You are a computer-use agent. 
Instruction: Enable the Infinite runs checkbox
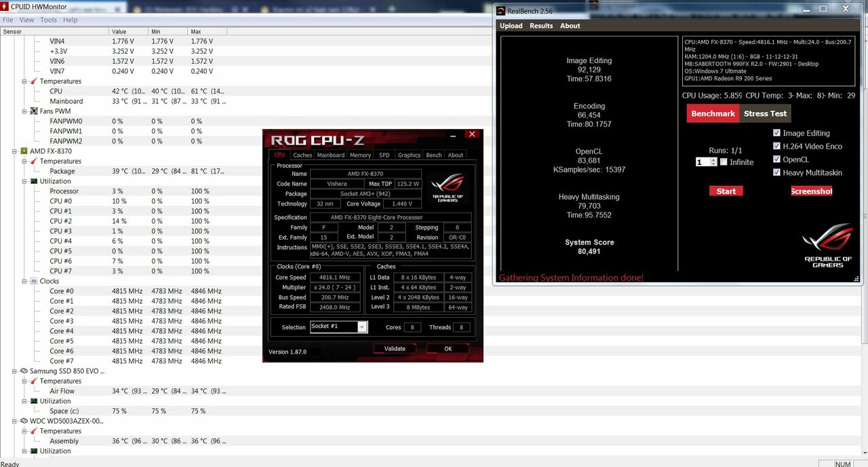point(724,162)
